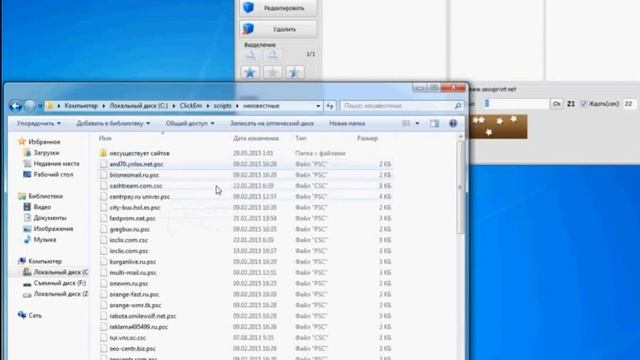Click the 'Компьютер' icon in the navigation pane
Screen dimensions: 640x360
pyautogui.click(x=22, y=261)
